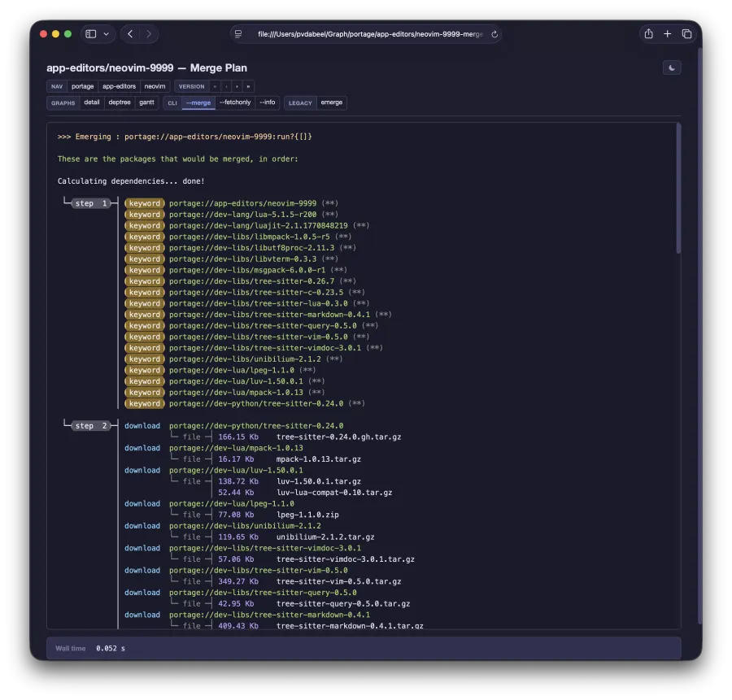This screenshot has height=700, width=732.
Task: Open the sidebar options dropdown chevron
Action: click(x=107, y=34)
